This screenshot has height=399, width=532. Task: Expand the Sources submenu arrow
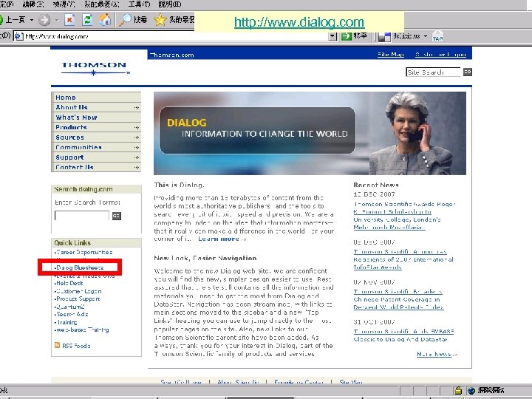[x=136, y=137]
